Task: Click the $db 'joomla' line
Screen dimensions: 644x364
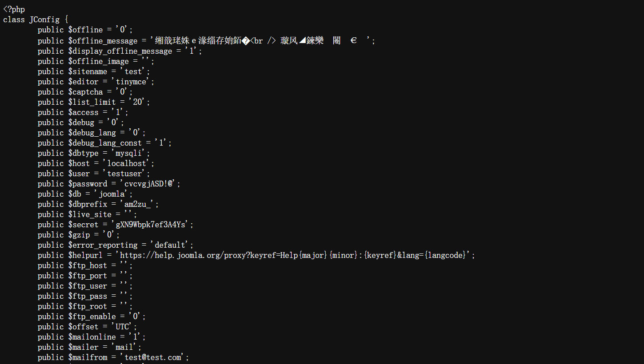Action: pyautogui.click(x=85, y=194)
